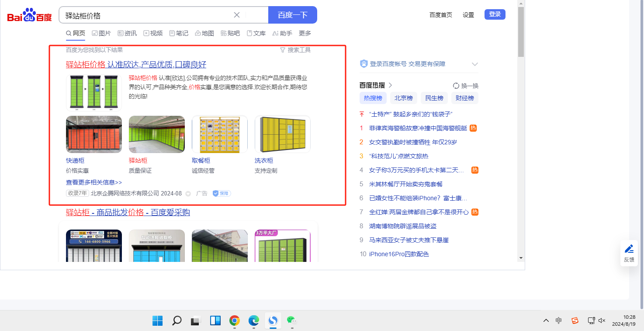The width and height of the screenshot is (644, 331).
Task: Click the 百度一下 search button
Action: click(x=292, y=15)
